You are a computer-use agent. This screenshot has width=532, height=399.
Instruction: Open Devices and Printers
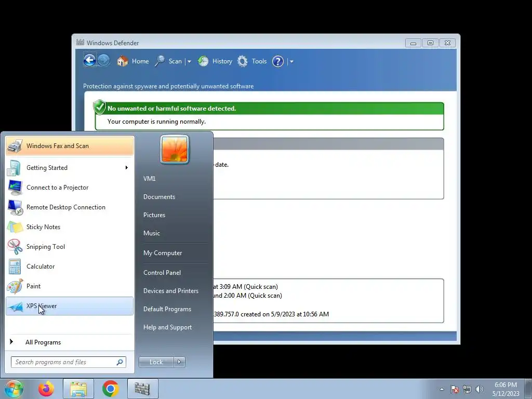point(170,291)
